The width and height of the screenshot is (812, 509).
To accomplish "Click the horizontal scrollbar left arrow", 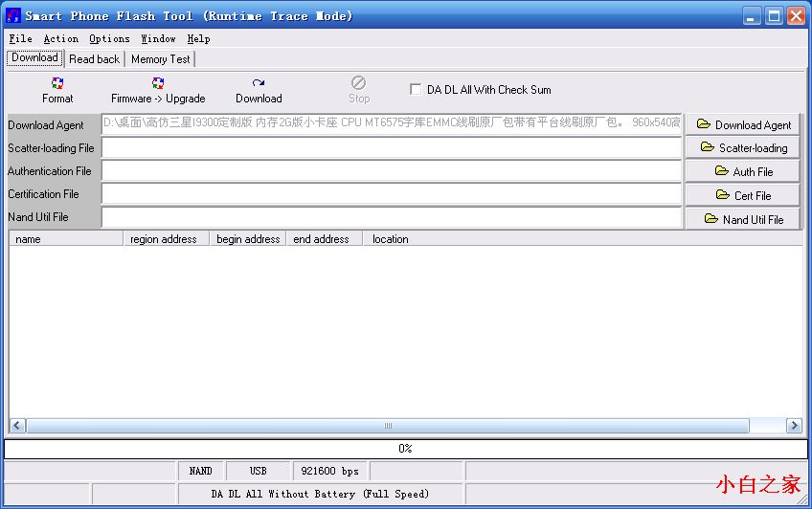I will 17,426.
